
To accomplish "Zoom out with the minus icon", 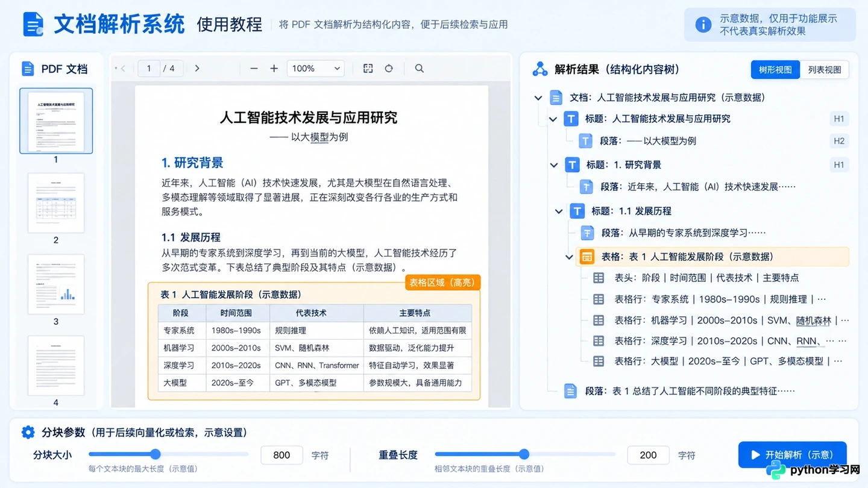I will pos(254,69).
